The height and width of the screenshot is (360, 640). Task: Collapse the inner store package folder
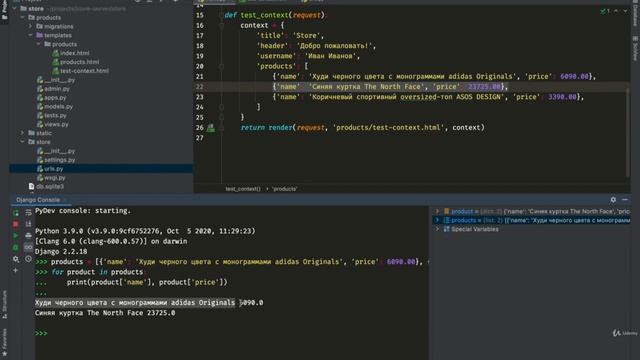[x=23, y=142]
